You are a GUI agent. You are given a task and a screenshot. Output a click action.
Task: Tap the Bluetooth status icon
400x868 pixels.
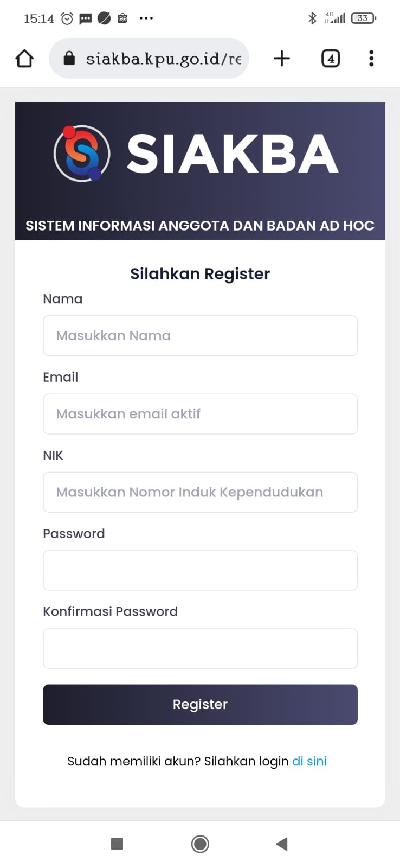pos(312,18)
